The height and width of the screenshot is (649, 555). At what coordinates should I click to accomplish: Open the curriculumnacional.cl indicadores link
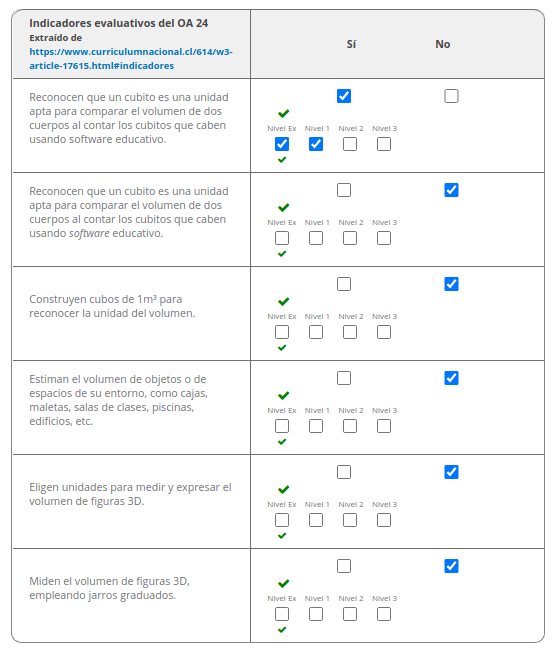(131, 59)
